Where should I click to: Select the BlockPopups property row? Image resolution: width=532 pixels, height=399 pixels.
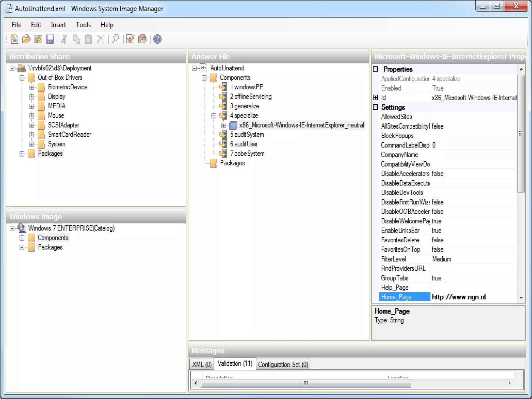pyautogui.click(x=447, y=136)
